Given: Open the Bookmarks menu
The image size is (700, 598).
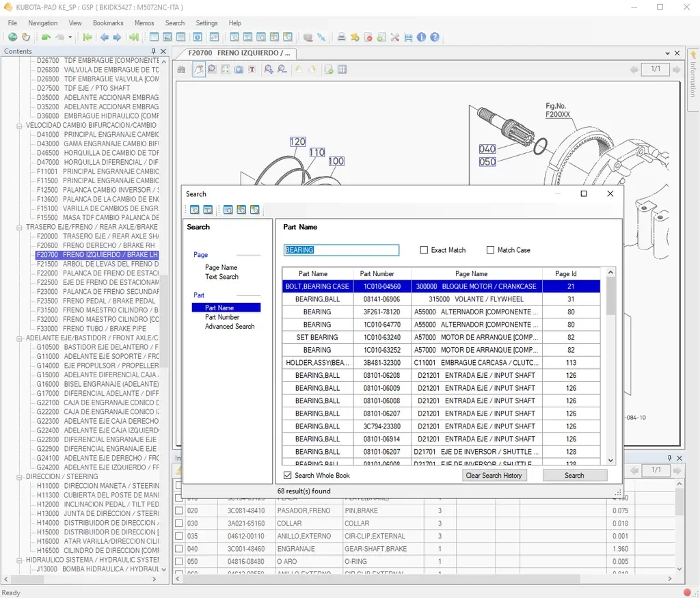Looking at the screenshot, I should [108, 23].
